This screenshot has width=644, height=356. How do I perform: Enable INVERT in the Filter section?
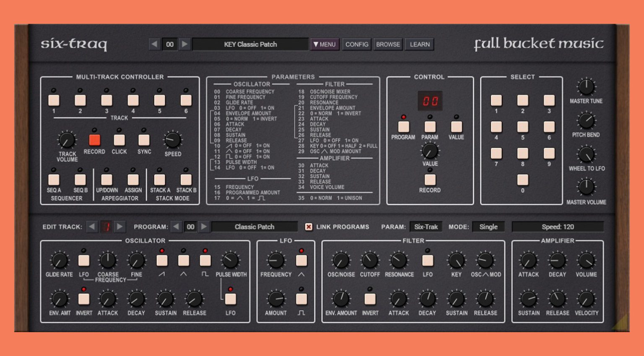tap(370, 299)
